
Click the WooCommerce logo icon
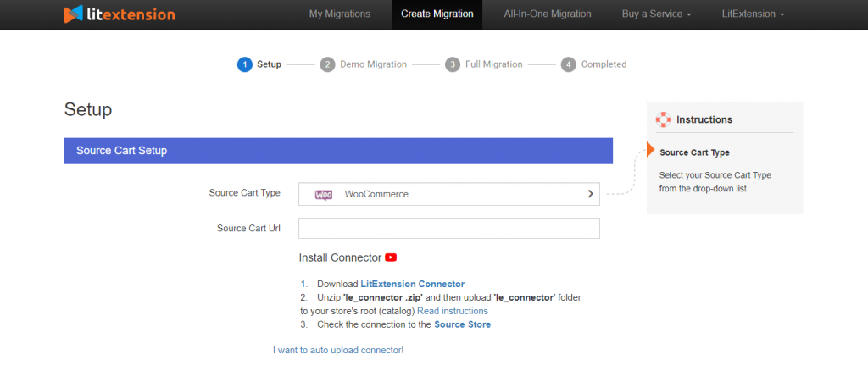324,195
